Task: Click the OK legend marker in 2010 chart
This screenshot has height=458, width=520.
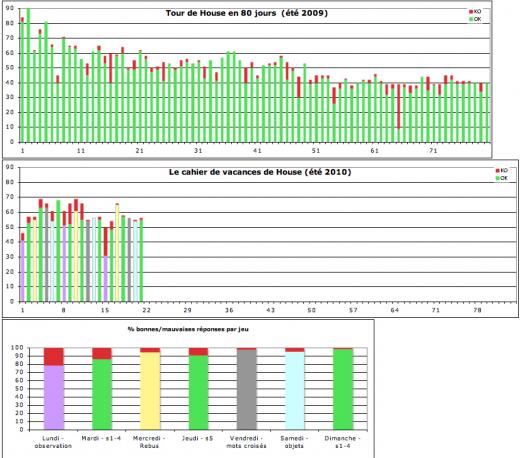Action: click(x=498, y=178)
